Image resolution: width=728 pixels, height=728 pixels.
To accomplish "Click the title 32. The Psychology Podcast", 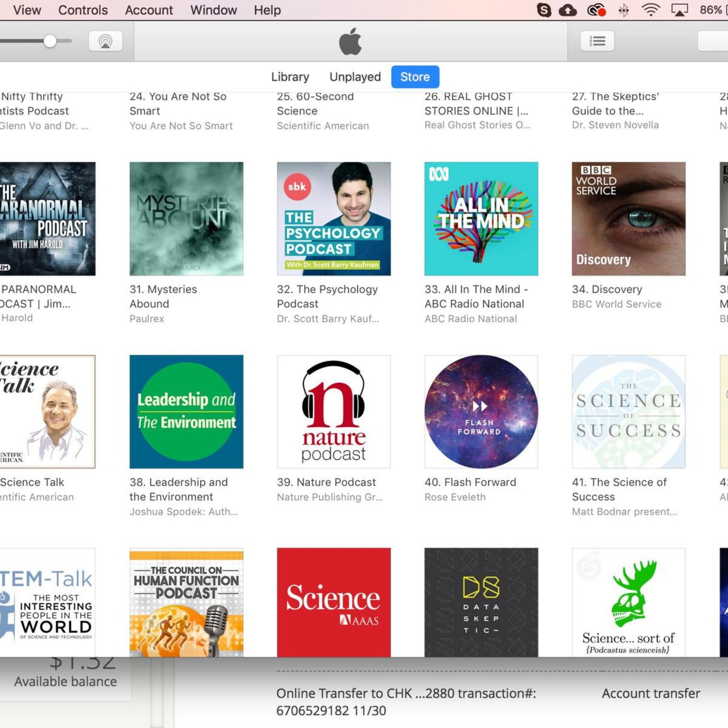I will click(328, 297).
